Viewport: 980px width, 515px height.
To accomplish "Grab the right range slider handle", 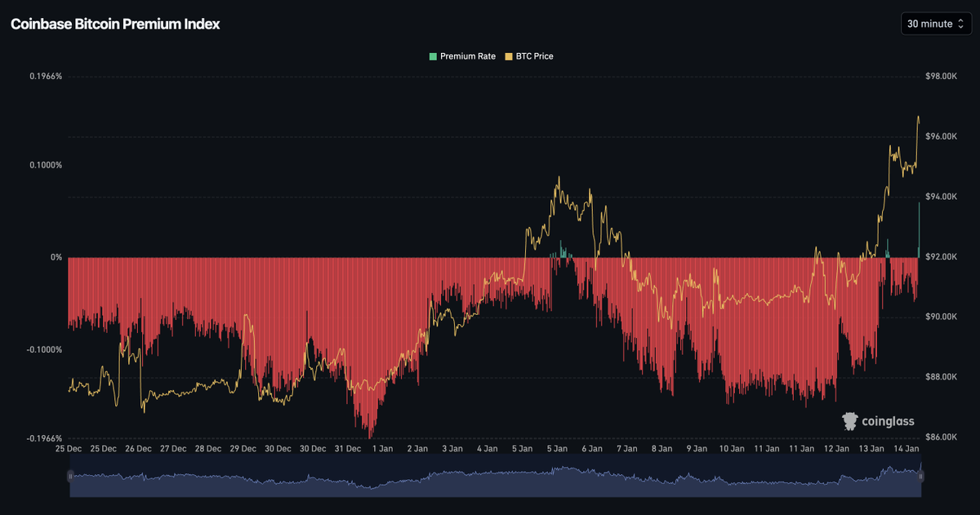I will click(x=921, y=478).
